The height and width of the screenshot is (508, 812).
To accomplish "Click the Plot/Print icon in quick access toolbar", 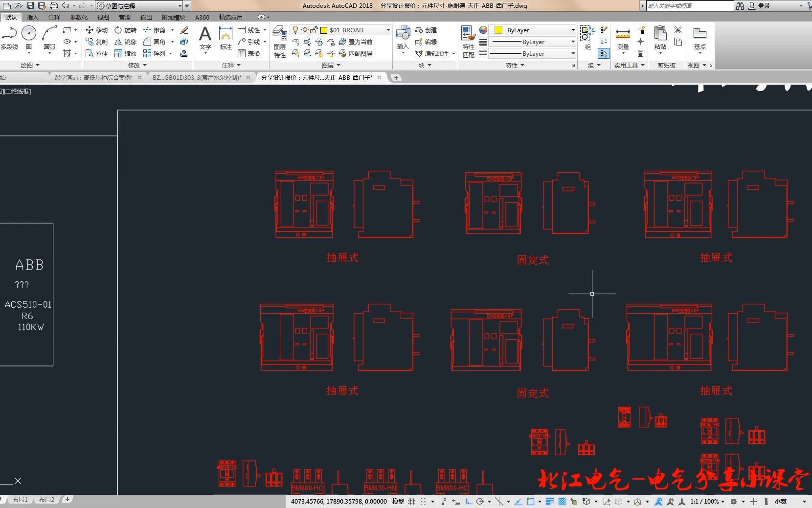I will pos(54,5).
